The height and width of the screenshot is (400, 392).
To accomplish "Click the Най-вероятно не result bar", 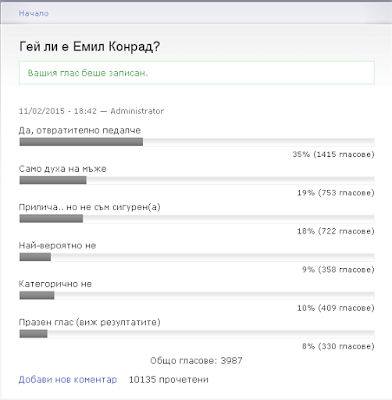I will tap(197, 257).
